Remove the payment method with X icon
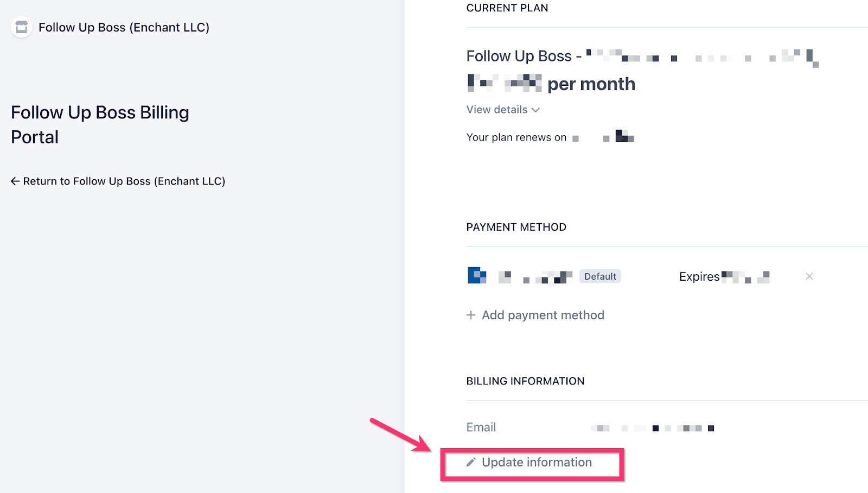 809,276
